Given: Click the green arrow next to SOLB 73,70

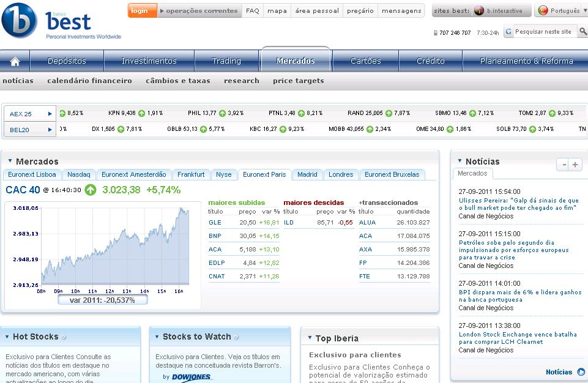Looking at the screenshot, I should [532, 130].
